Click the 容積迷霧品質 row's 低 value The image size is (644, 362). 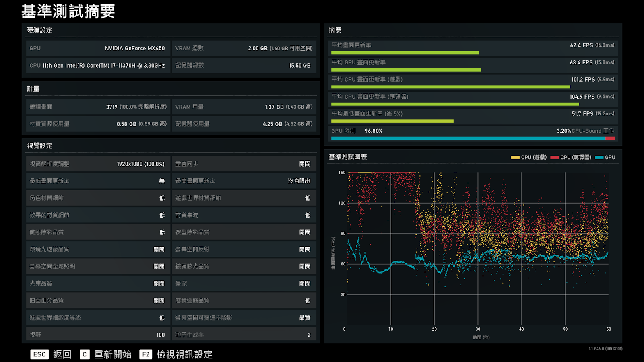[x=308, y=301]
